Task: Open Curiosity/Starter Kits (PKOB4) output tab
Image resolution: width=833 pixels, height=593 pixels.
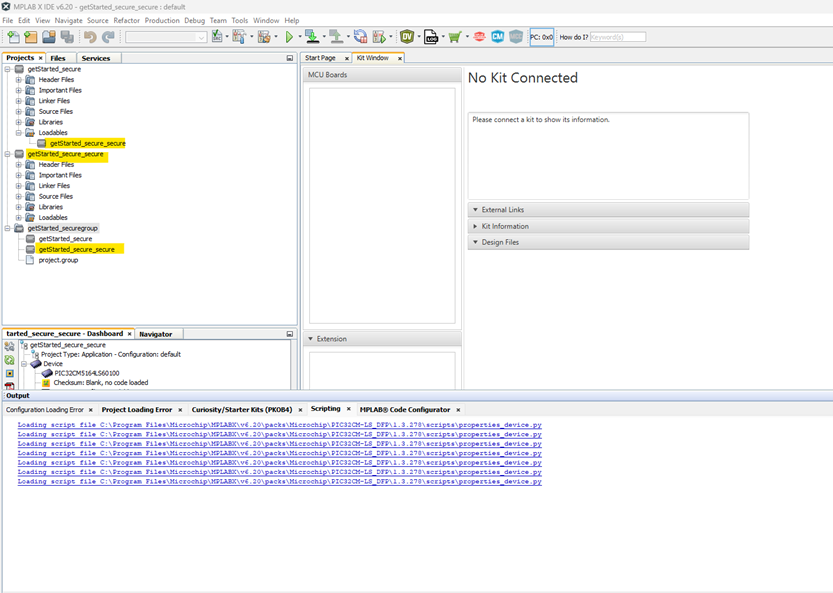Action: (242, 410)
